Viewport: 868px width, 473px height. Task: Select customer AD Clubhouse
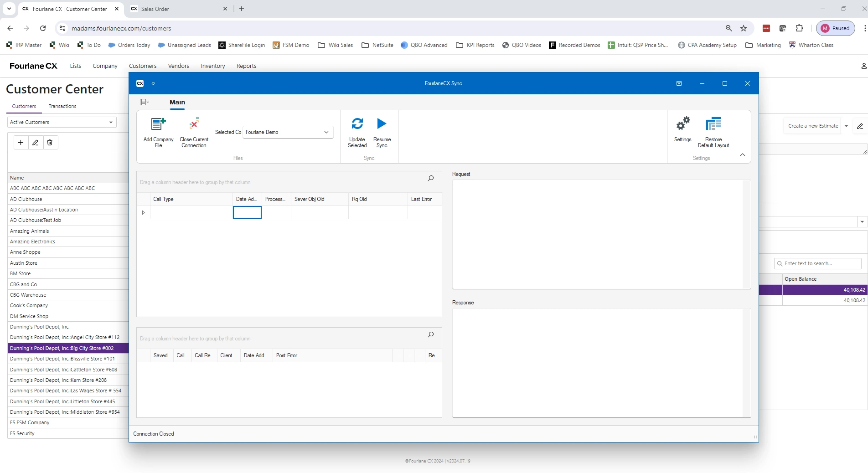coord(68,199)
